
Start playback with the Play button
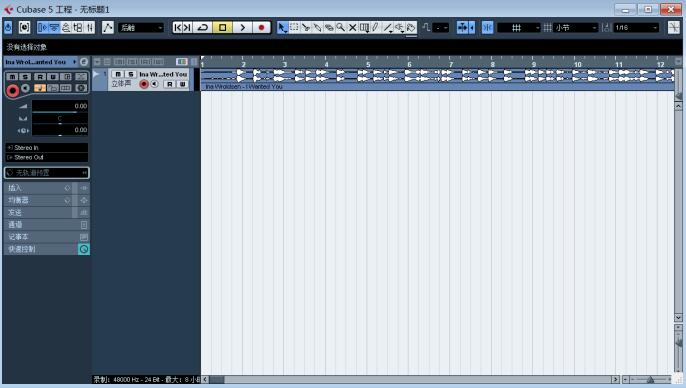pyautogui.click(x=242, y=28)
